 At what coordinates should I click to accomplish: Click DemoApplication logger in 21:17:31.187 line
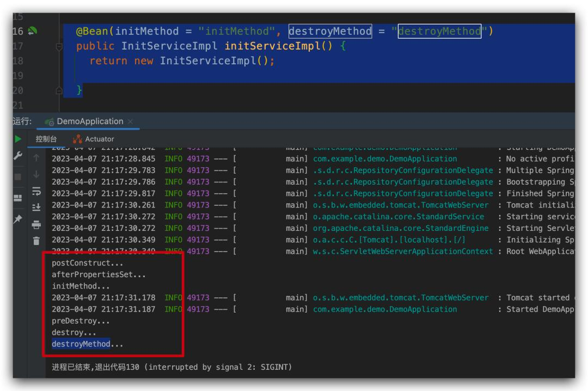click(385, 309)
